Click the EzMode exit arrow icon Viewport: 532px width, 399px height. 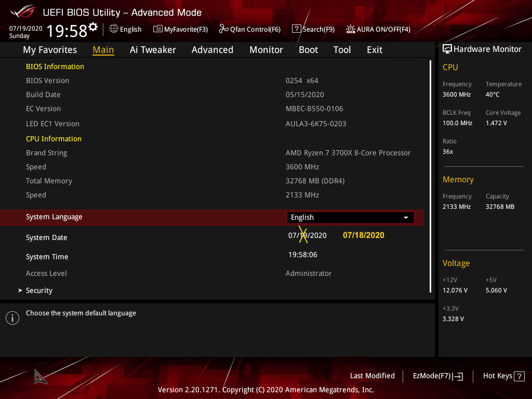(x=458, y=376)
